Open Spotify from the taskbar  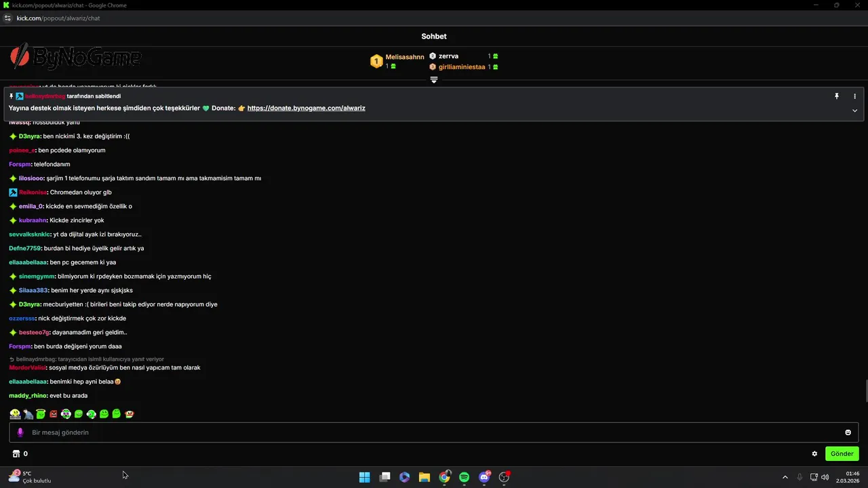click(464, 477)
